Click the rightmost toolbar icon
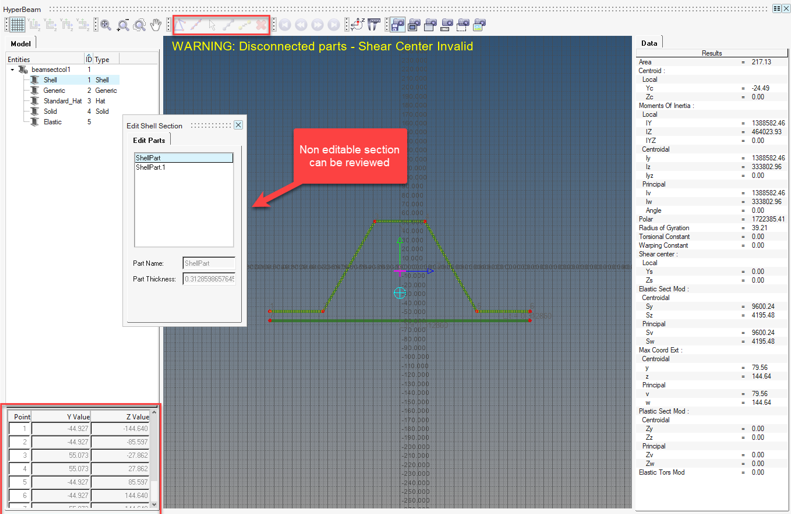 [480, 25]
